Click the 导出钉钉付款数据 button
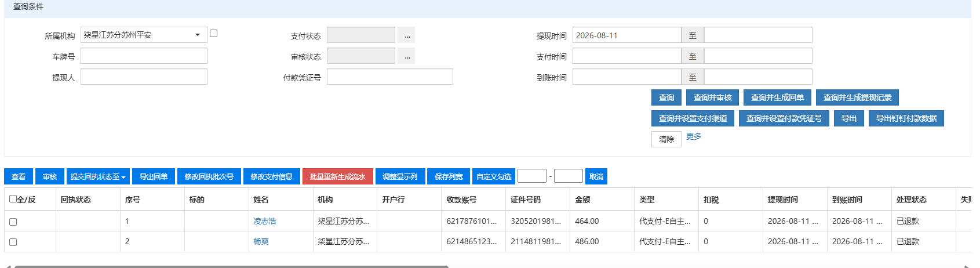The width and height of the screenshot is (980, 268). tap(906, 118)
